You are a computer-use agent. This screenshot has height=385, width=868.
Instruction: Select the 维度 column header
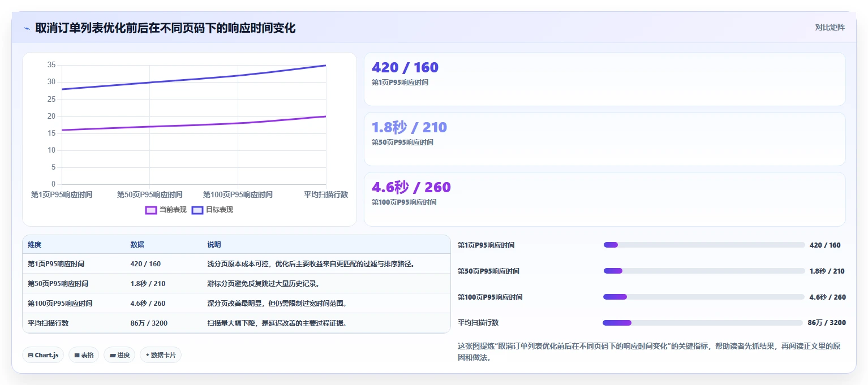pyautogui.click(x=35, y=245)
